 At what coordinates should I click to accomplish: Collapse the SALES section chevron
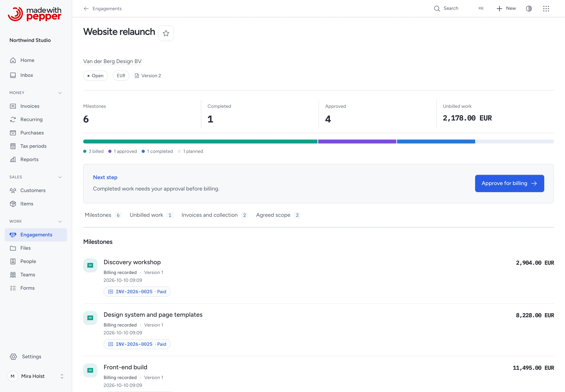(x=60, y=177)
